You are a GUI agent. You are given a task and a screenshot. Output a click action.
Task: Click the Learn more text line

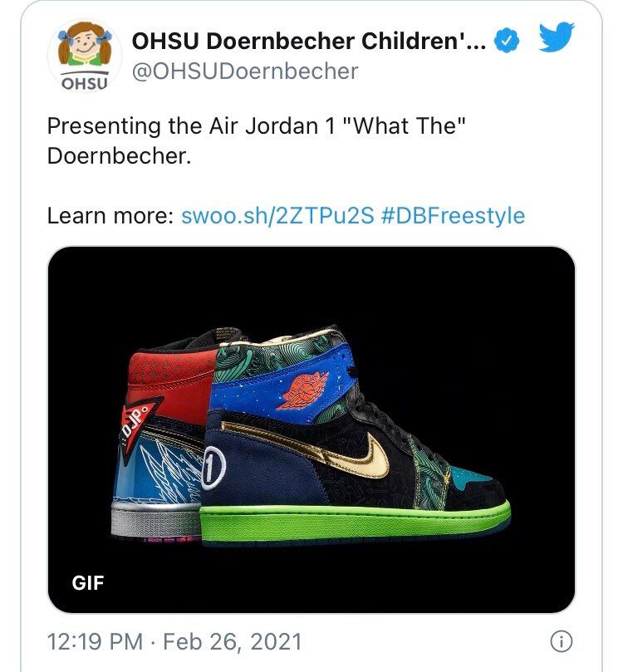coord(286,216)
